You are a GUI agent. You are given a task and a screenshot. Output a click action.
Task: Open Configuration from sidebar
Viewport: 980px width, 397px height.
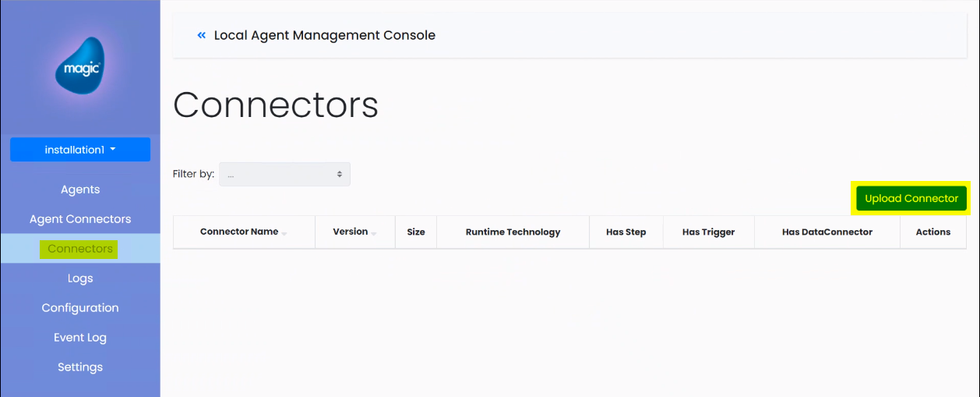pyautogui.click(x=80, y=308)
